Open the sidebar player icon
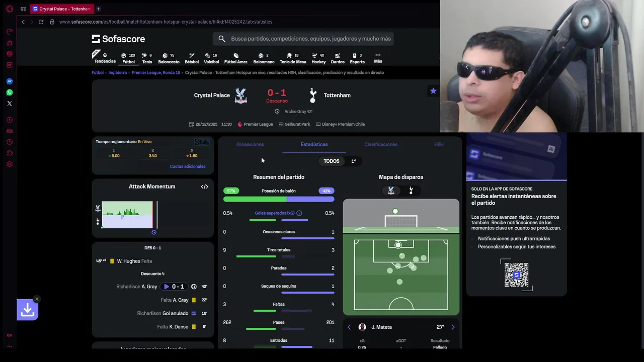This screenshot has height=362, width=644. coord(9,120)
